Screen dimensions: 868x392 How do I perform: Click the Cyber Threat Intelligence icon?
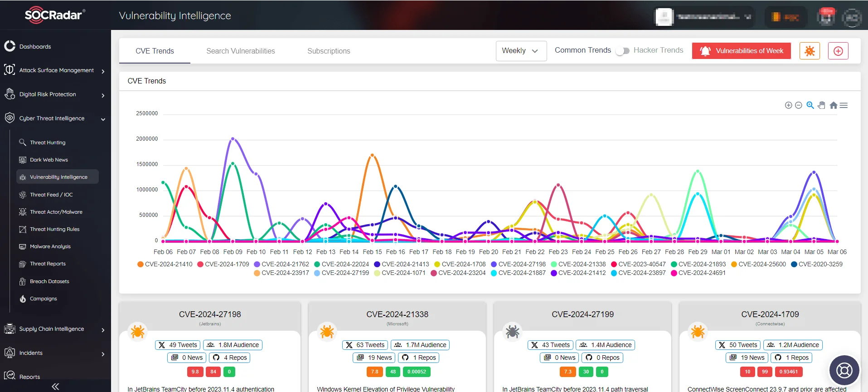click(x=10, y=118)
